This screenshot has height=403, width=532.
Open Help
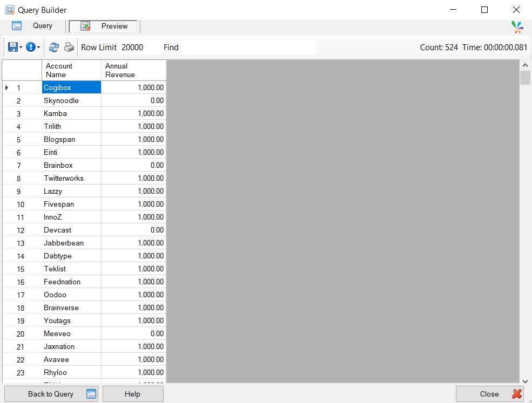pyautogui.click(x=133, y=394)
